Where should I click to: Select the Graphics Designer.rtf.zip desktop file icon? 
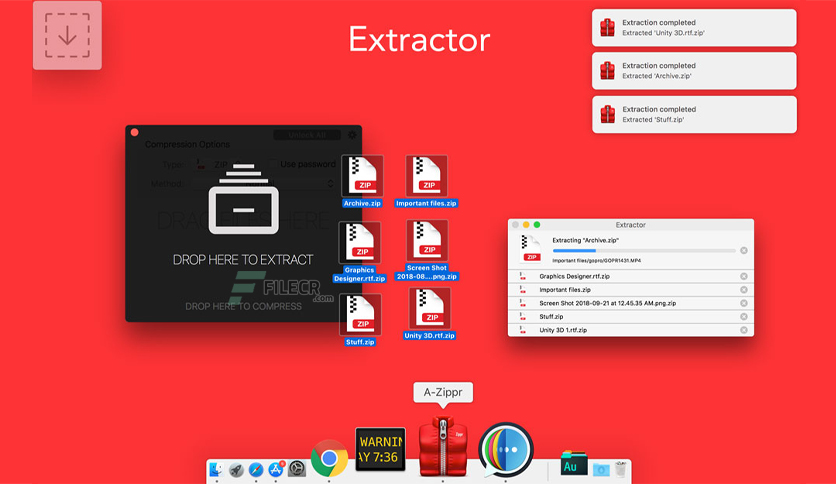click(360, 243)
